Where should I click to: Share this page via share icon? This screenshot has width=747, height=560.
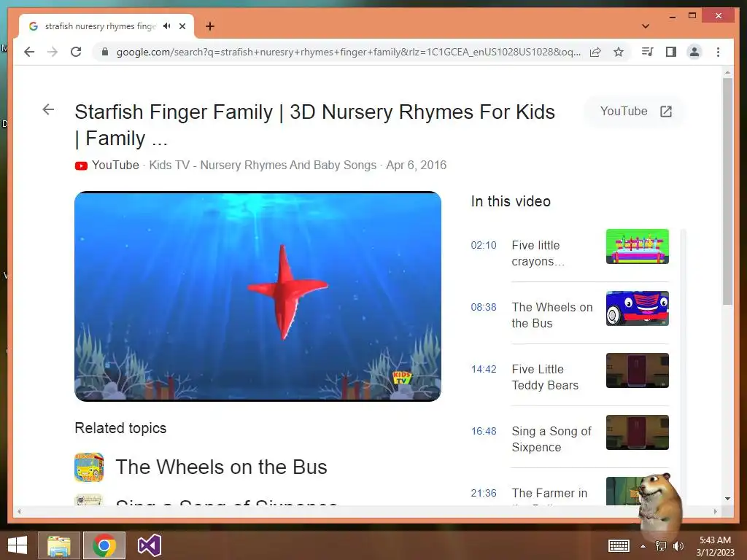pos(595,52)
